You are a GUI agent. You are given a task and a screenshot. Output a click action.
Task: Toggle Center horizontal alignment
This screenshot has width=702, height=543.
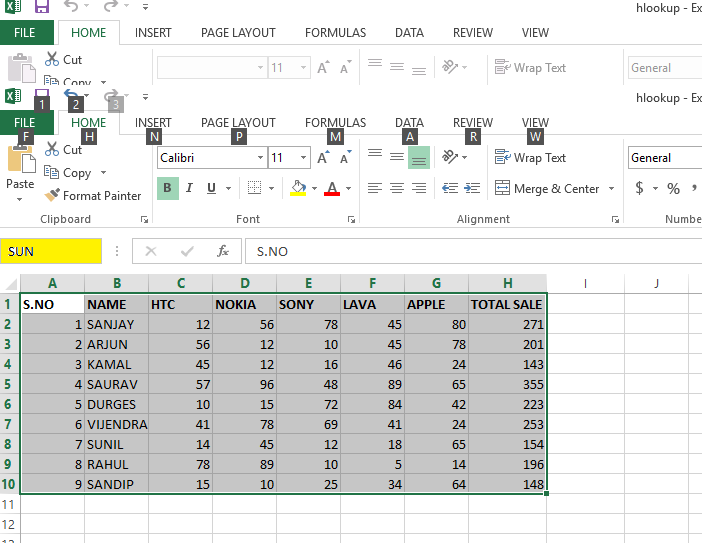click(x=397, y=188)
